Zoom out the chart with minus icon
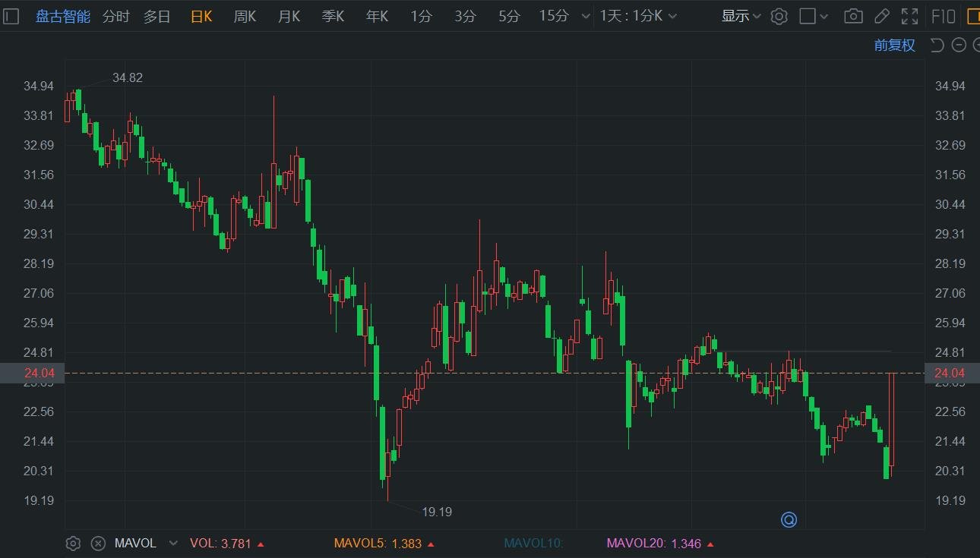The image size is (980, 558). tap(959, 45)
